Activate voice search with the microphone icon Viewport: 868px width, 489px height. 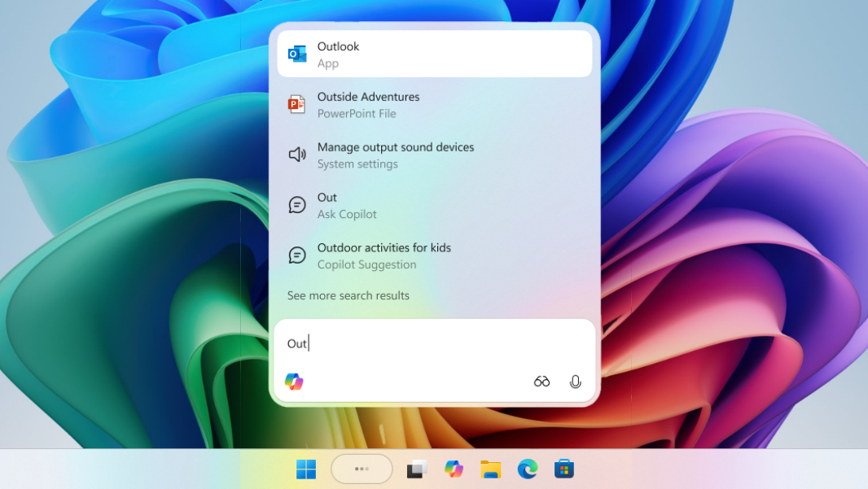[576, 381]
